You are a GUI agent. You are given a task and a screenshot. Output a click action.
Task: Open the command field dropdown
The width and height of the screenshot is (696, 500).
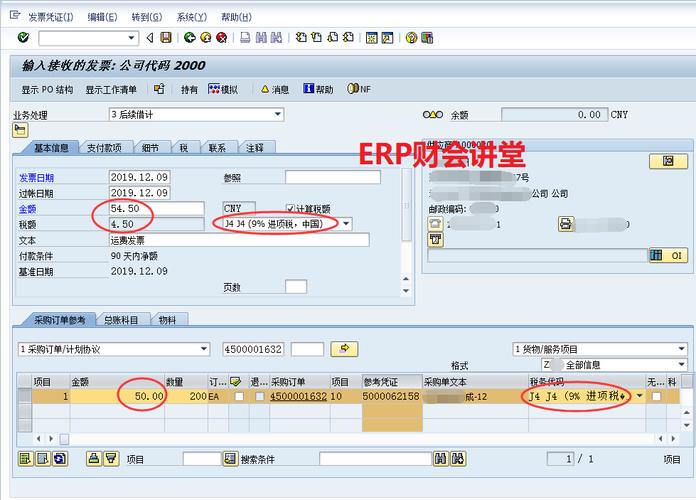tap(131, 38)
